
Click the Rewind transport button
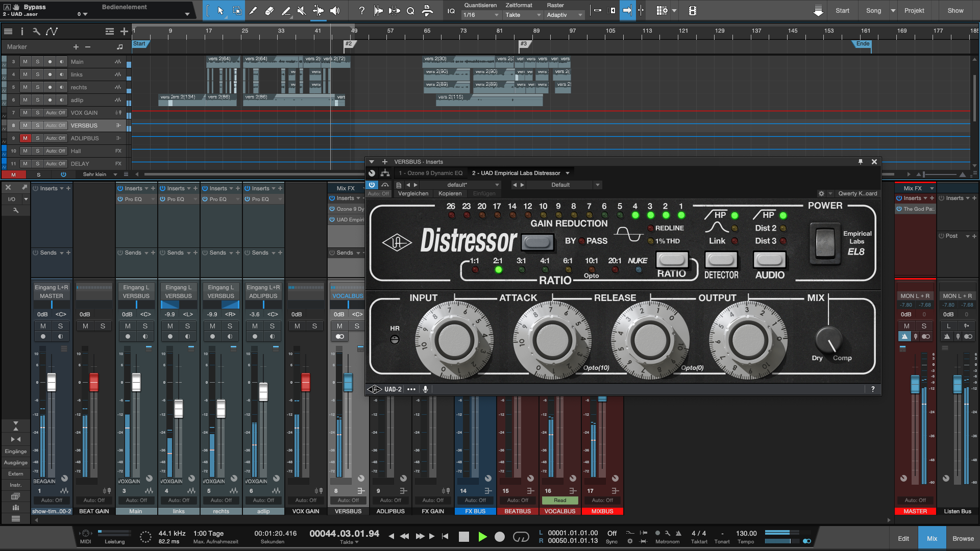405,537
